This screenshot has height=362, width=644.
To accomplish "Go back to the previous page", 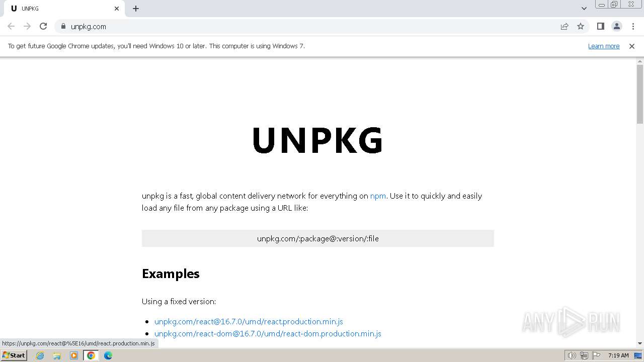I will click(x=11, y=26).
